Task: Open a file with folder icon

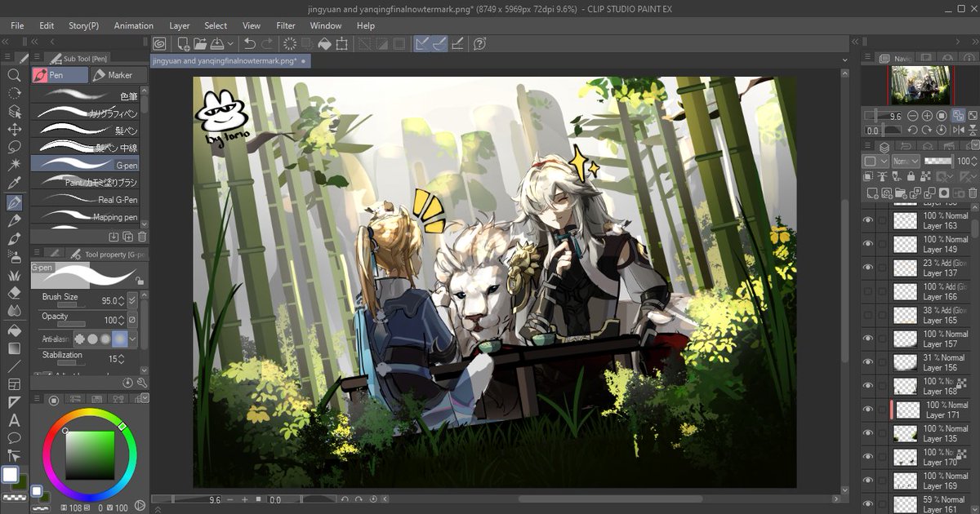Action: tap(201, 43)
